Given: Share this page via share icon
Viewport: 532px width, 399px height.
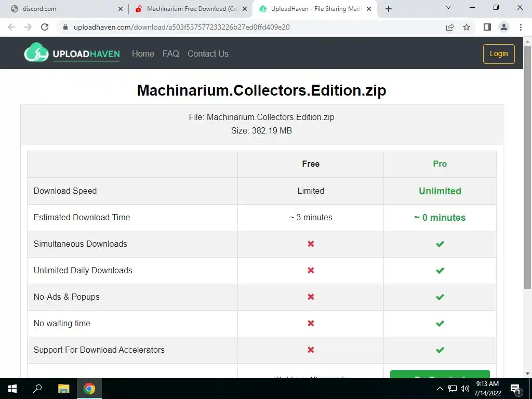Looking at the screenshot, I should [x=450, y=27].
